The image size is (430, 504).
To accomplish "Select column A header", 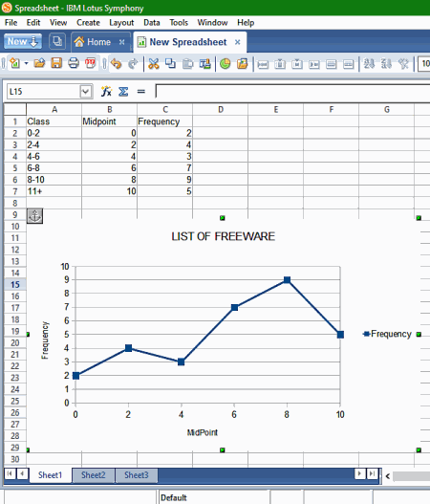I will [54, 110].
